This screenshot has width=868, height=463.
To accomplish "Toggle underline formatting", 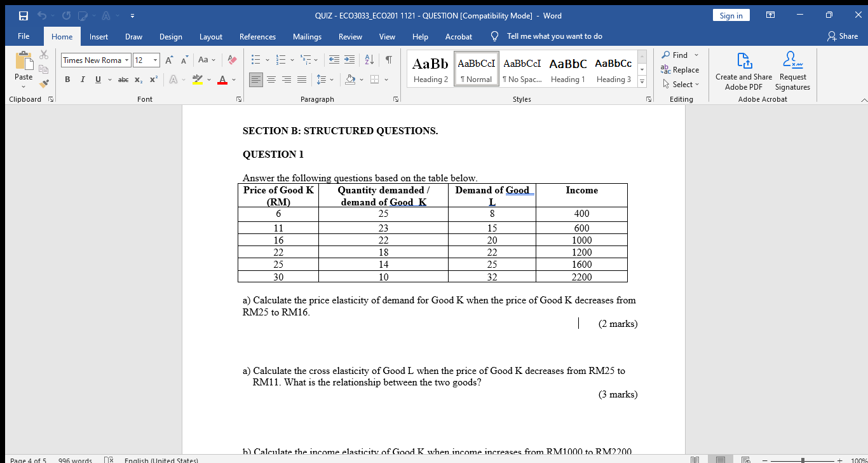I will (x=96, y=79).
